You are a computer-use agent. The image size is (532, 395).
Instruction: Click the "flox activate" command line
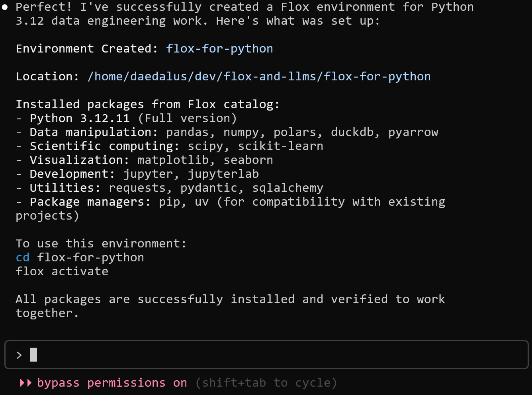click(62, 271)
